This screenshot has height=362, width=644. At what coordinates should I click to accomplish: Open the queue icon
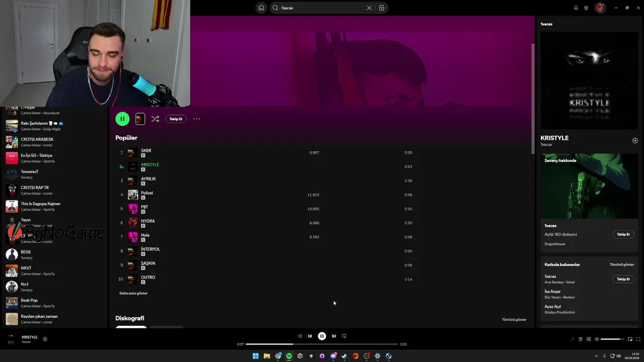pyautogui.click(x=580, y=339)
